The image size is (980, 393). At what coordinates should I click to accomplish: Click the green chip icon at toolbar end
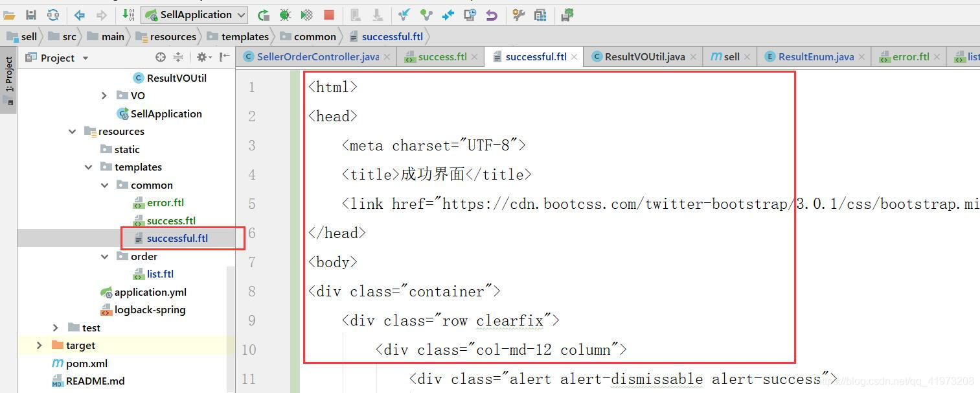[x=568, y=15]
